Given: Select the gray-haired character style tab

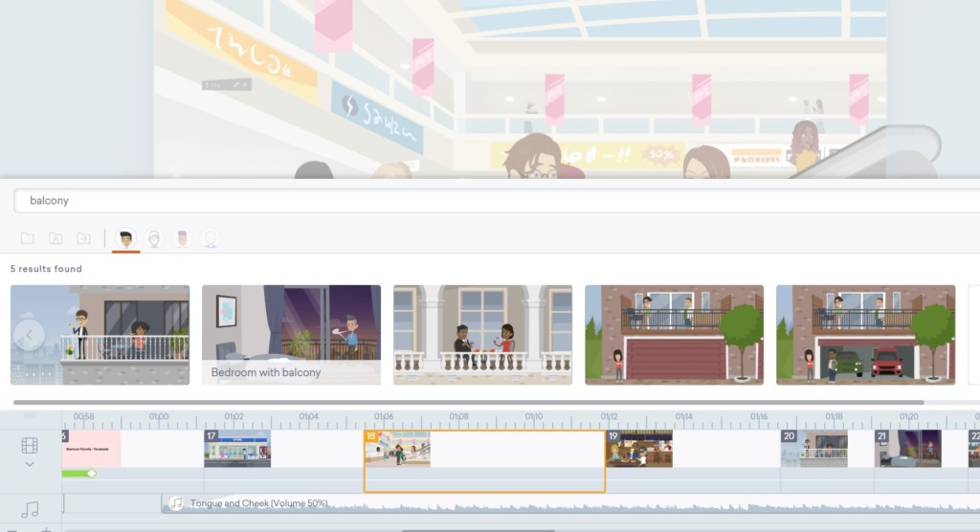Looking at the screenshot, I should coord(182,239).
